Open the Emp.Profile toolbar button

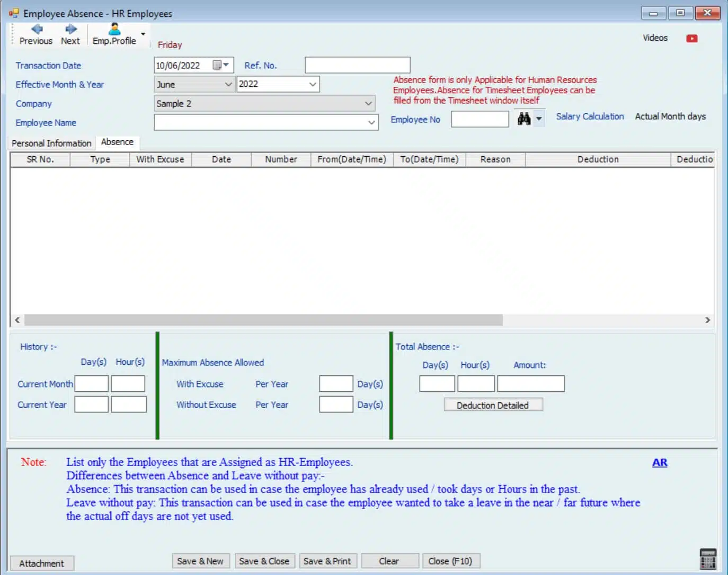114,34
